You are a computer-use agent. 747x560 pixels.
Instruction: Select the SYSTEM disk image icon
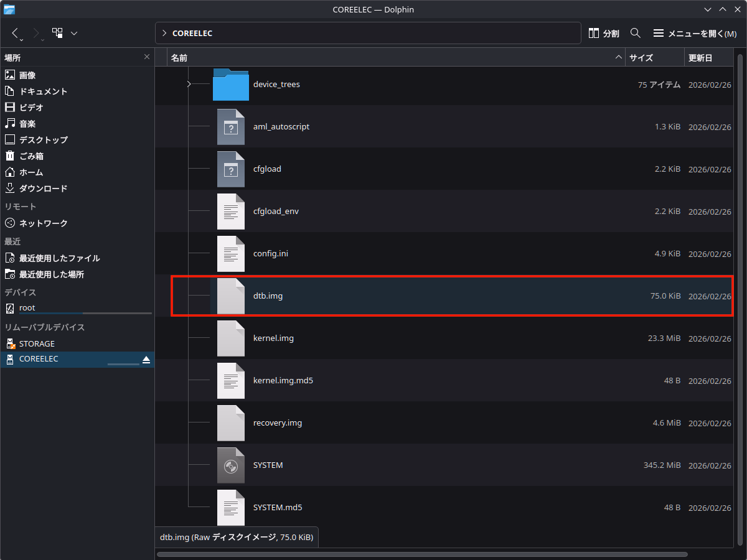(x=230, y=465)
